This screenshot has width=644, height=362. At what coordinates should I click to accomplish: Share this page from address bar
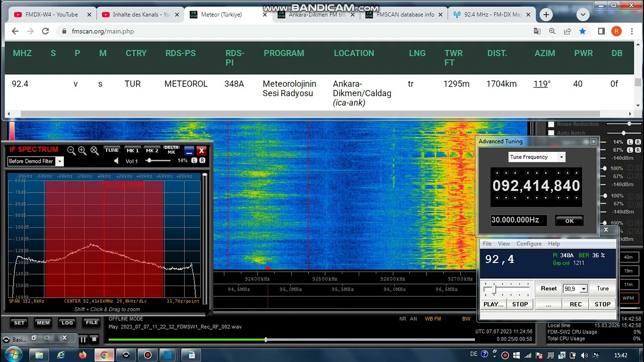[x=568, y=31]
